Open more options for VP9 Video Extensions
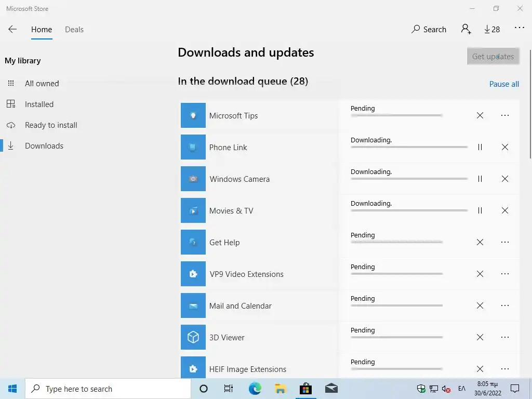Screen dimensions: 532x399 (505, 274)
